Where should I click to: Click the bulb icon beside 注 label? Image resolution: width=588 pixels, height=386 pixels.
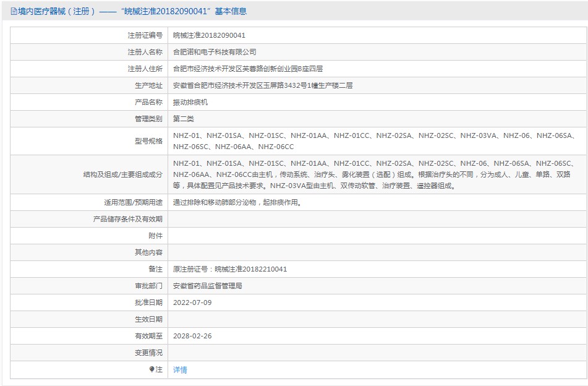pyautogui.click(x=151, y=369)
